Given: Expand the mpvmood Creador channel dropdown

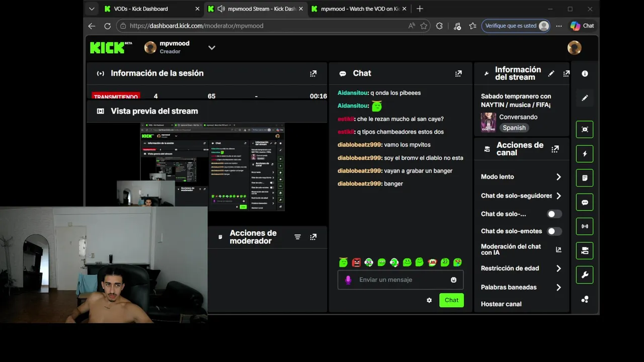Looking at the screenshot, I should tap(212, 48).
